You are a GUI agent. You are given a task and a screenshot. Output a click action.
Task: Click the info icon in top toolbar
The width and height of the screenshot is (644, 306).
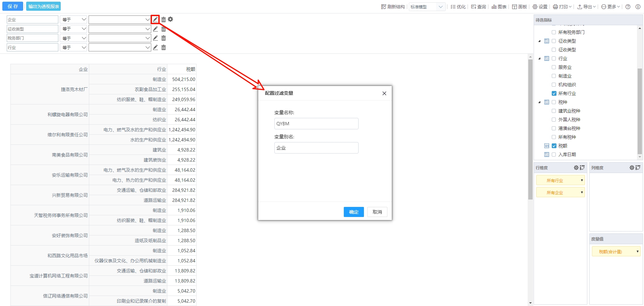point(638,7)
